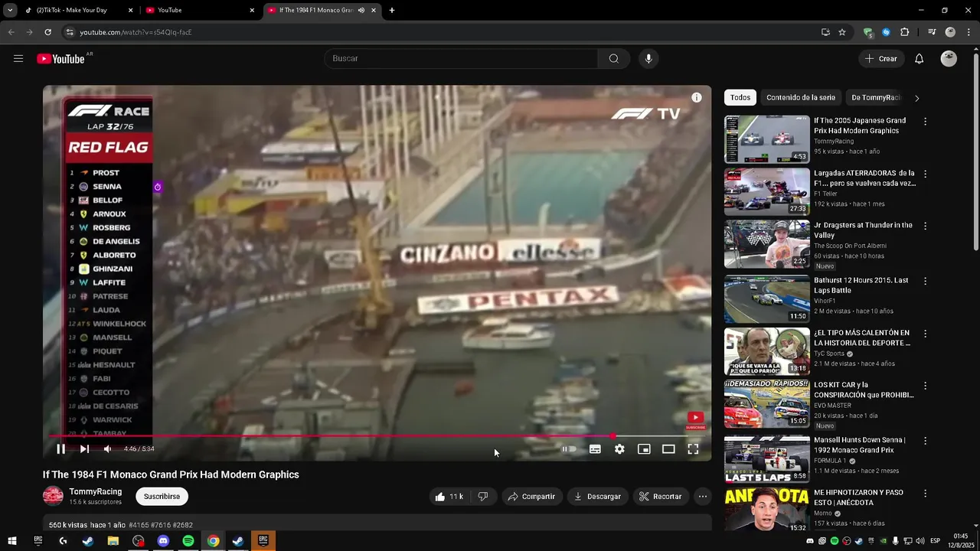Switch to miniplayer mode
The width and height of the screenshot is (980, 551).
pyautogui.click(x=644, y=449)
